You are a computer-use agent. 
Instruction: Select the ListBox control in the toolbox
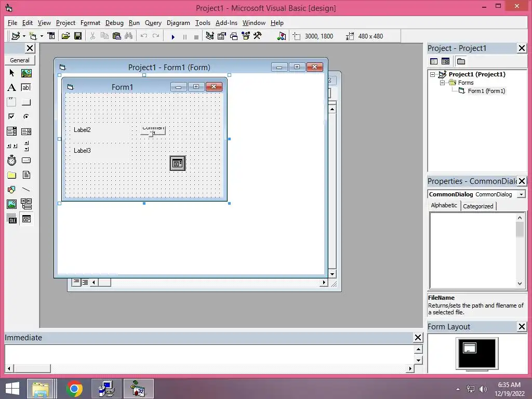coord(26,131)
